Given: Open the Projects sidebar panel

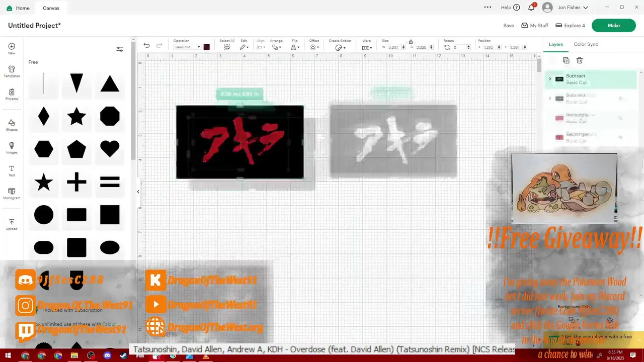Looking at the screenshot, I should pyautogui.click(x=12, y=95).
